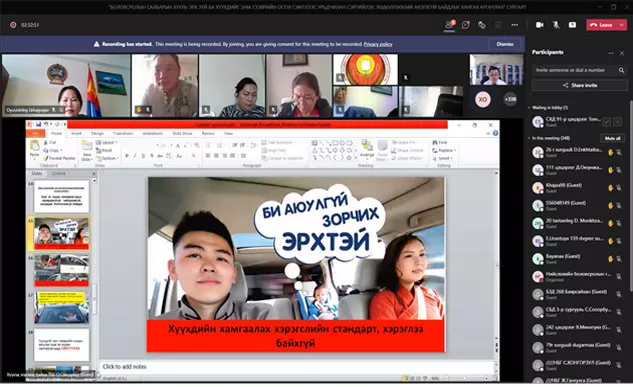Click the raised hand of Khaga90 (Guest)
This screenshot has height=387, width=633.
pos(610,188)
